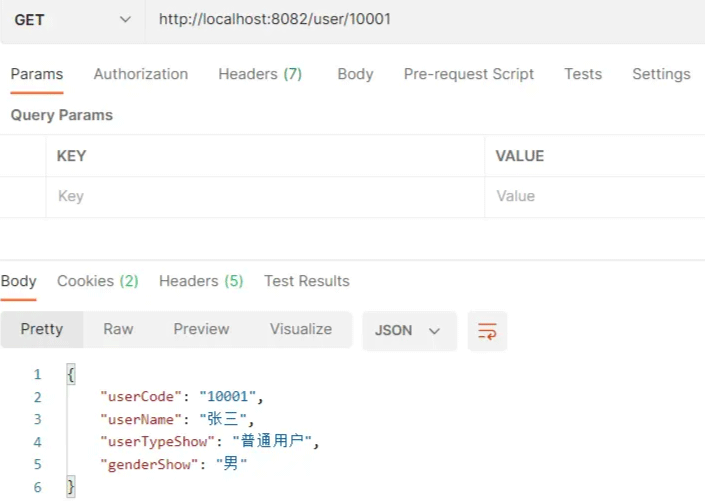Click the request URL field
705x503 pixels.
(420, 20)
